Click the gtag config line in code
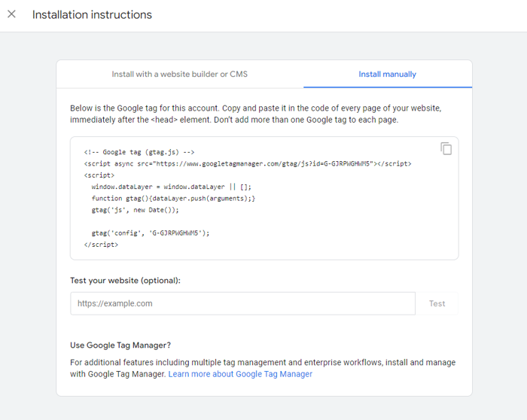 (150, 233)
